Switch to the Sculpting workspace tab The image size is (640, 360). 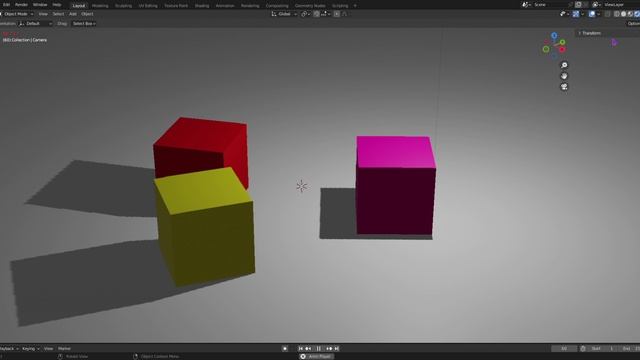(123, 6)
